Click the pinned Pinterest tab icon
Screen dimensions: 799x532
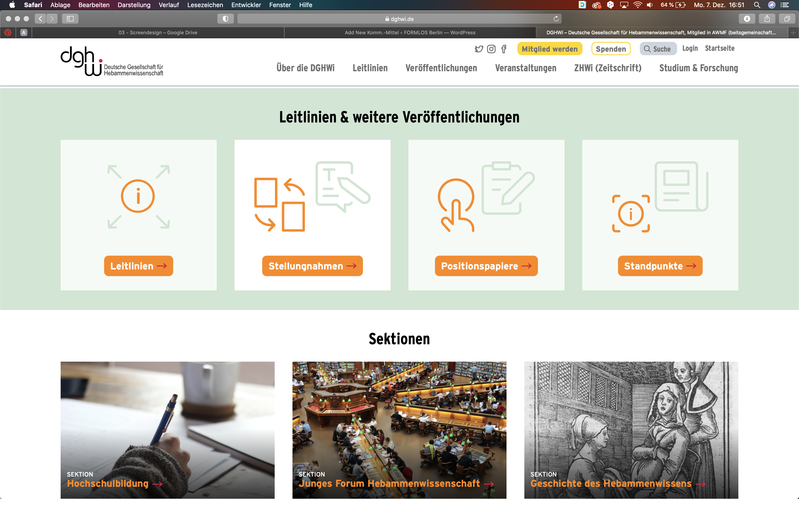point(8,33)
